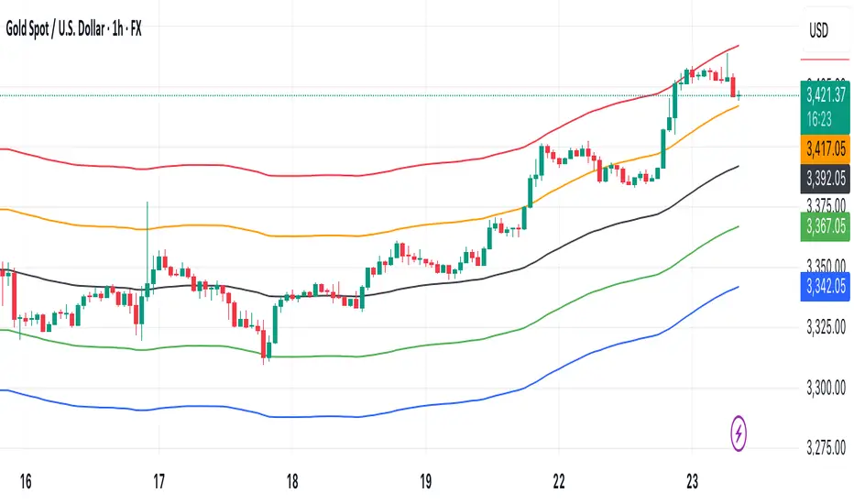Click the 3,275.00 price axis level

826,448
